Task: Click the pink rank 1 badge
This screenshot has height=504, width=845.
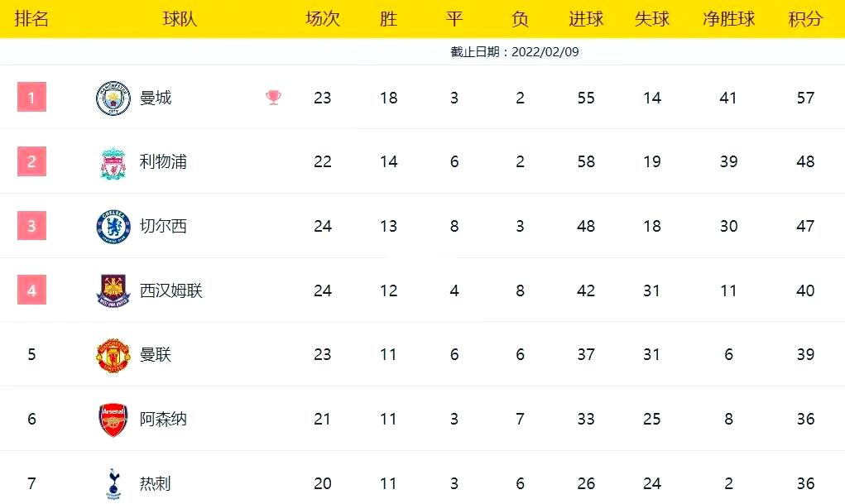Action: click(x=31, y=98)
